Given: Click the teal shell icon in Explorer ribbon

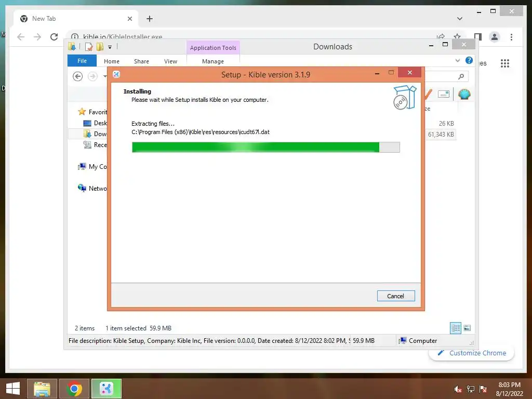Looking at the screenshot, I should click(x=464, y=94).
